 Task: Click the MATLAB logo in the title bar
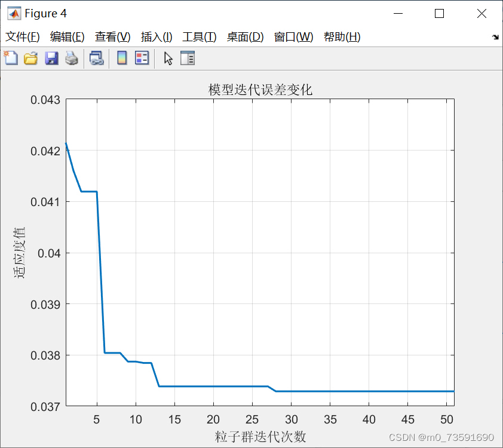click(13, 13)
